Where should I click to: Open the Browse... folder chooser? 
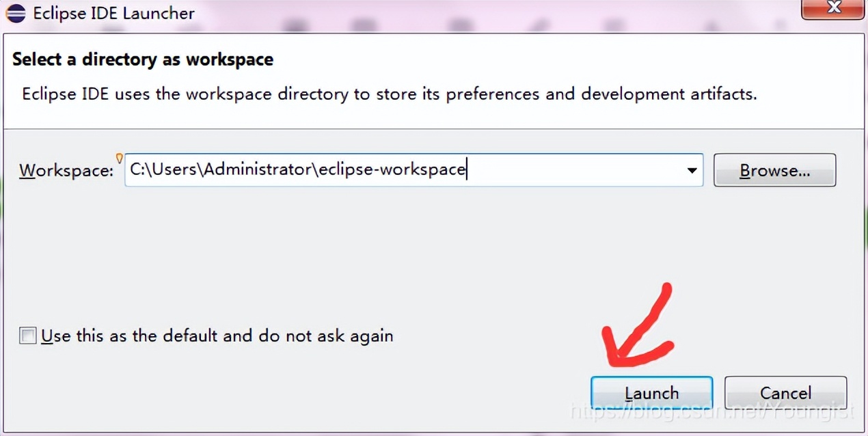(x=774, y=170)
